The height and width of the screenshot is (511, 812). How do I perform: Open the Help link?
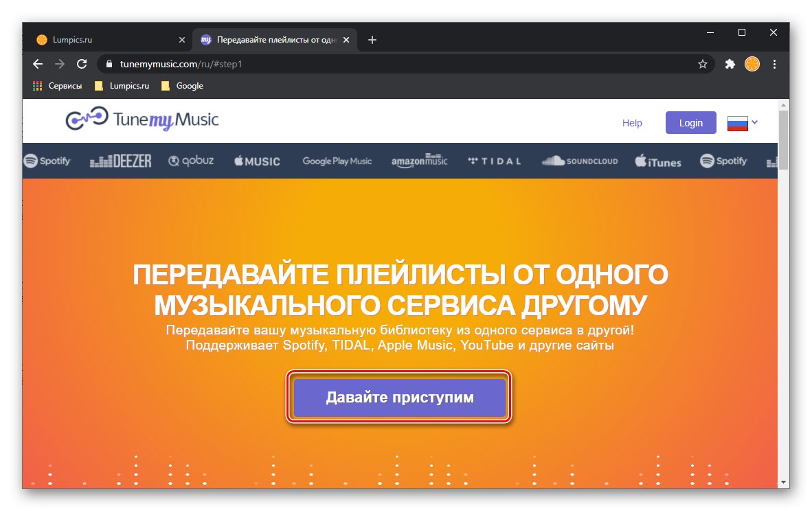(x=632, y=123)
